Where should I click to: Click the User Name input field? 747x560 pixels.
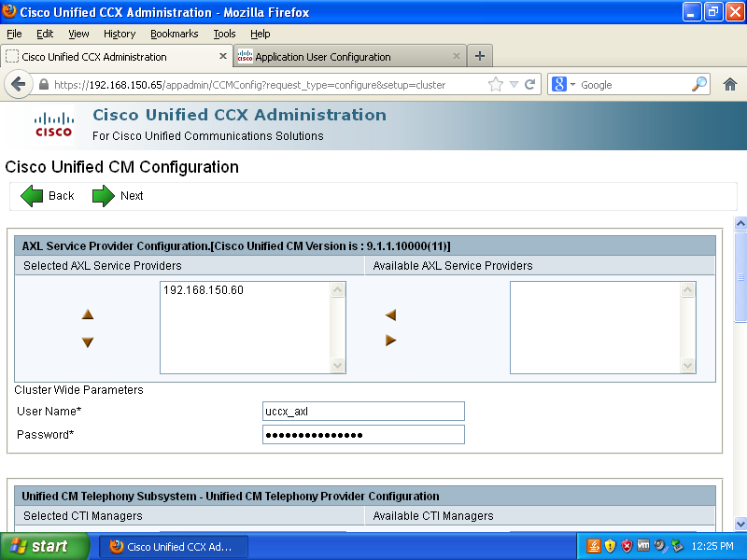(x=363, y=411)
